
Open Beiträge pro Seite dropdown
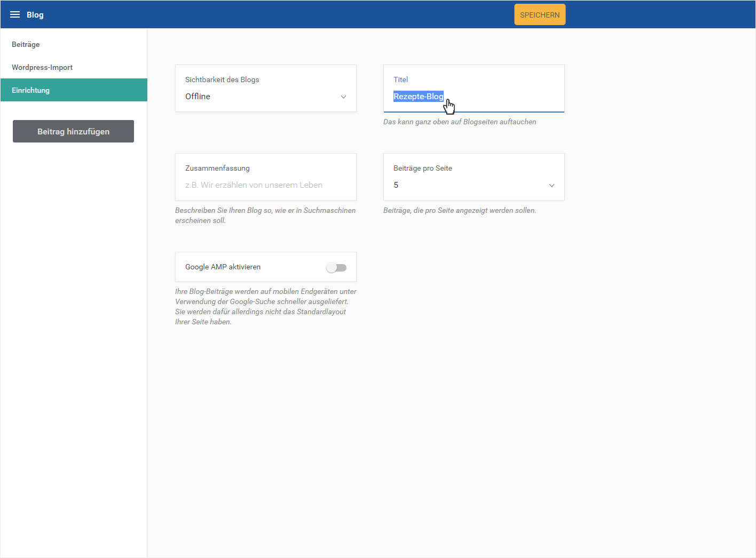474,177
